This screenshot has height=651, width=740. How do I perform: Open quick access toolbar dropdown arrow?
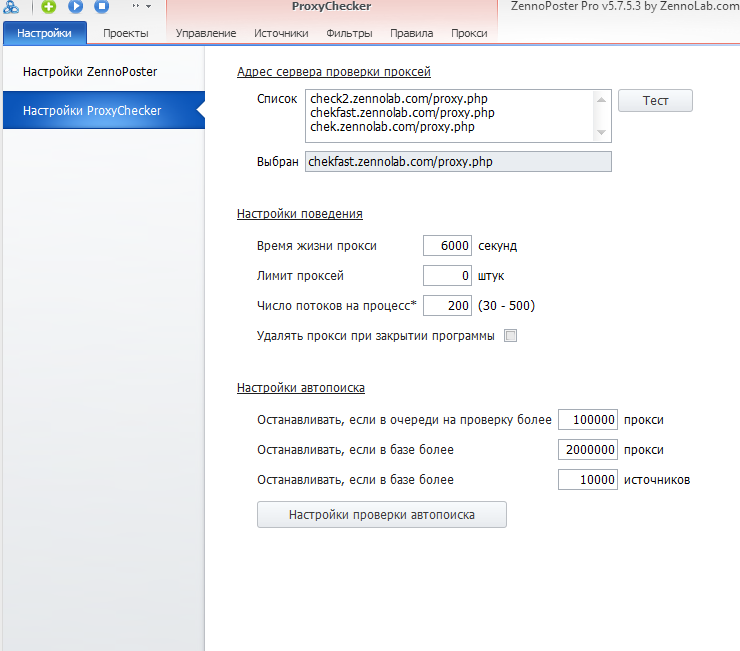(148, 6)
